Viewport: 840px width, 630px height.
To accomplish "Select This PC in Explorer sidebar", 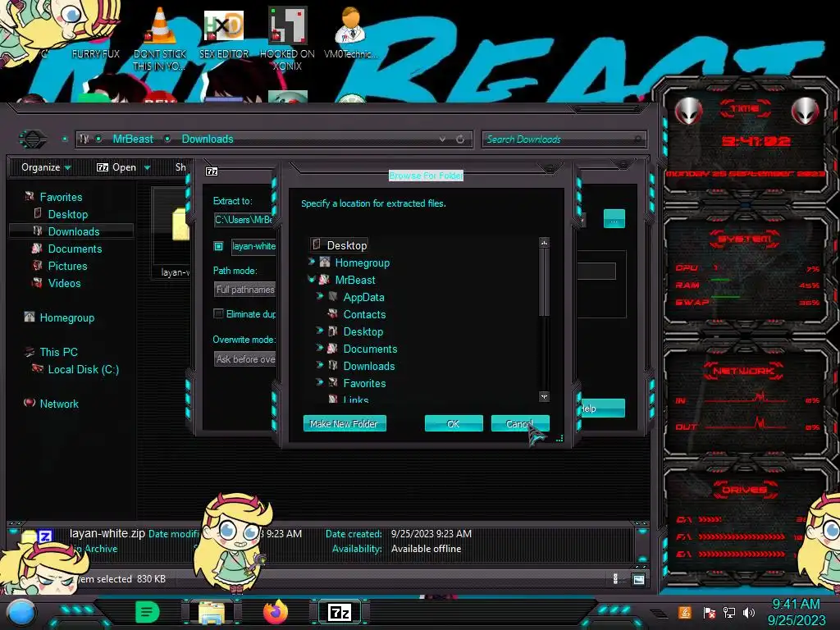I will [58, 352].
